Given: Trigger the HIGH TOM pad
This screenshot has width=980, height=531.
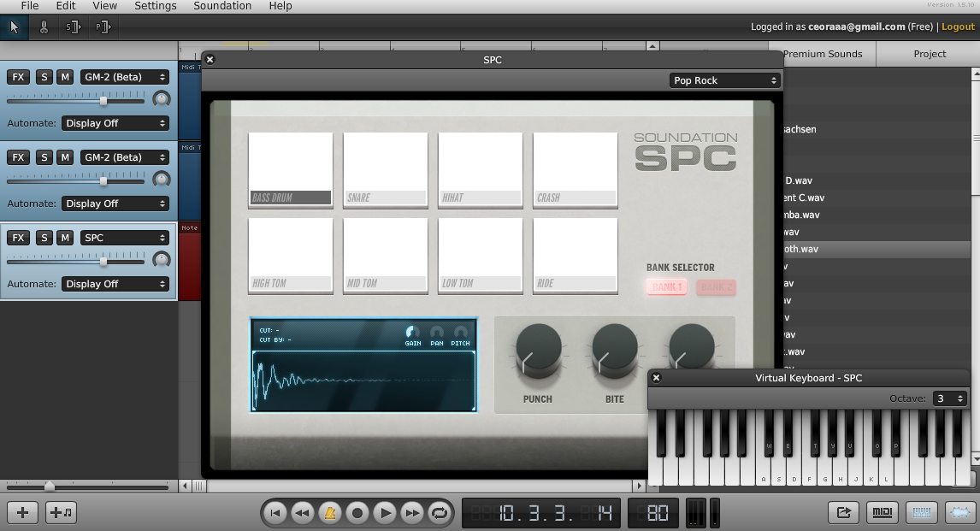Looking at the screenshot, I should point(291,255).
